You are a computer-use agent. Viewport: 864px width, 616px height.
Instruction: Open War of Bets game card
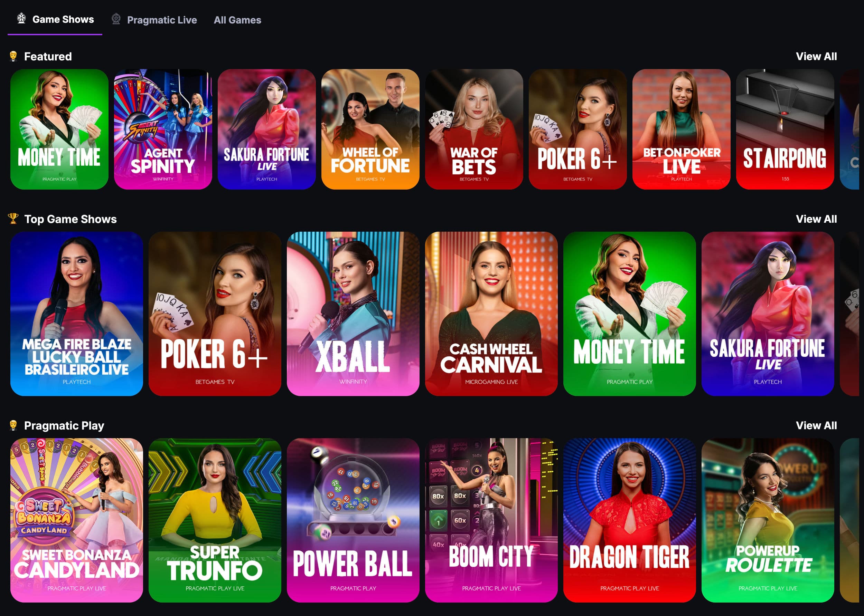pos(474,129)
